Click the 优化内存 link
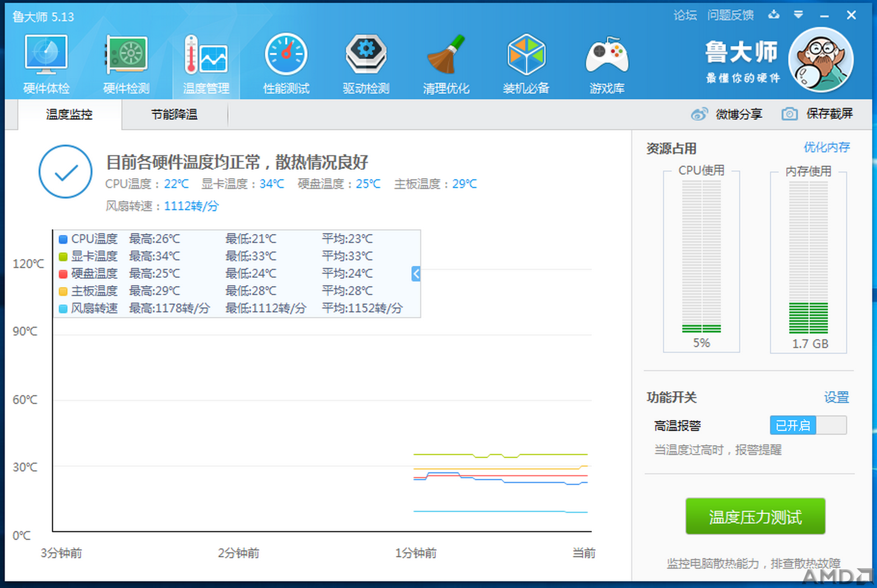877x588 pixels. (x=827, y=147)
